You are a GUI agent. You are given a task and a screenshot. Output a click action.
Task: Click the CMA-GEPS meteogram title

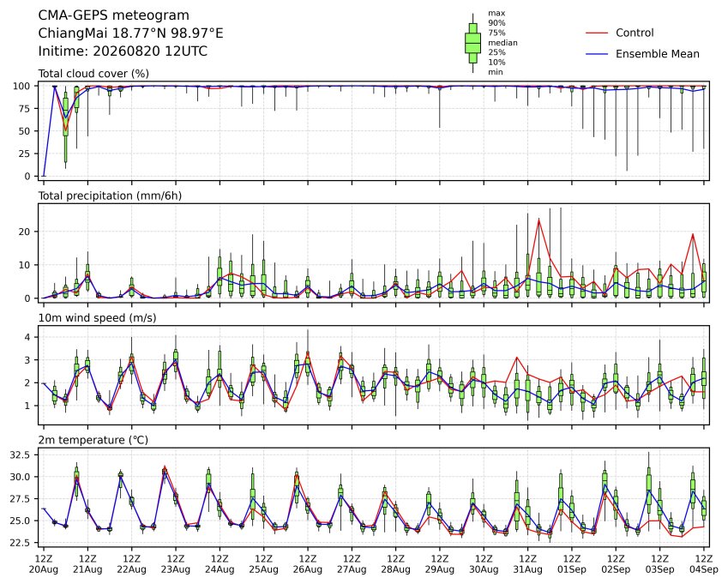(x=114, y=15)
